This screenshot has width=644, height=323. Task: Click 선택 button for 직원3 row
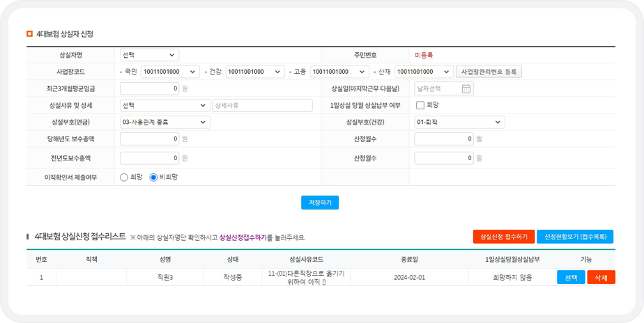pos(571,278)
